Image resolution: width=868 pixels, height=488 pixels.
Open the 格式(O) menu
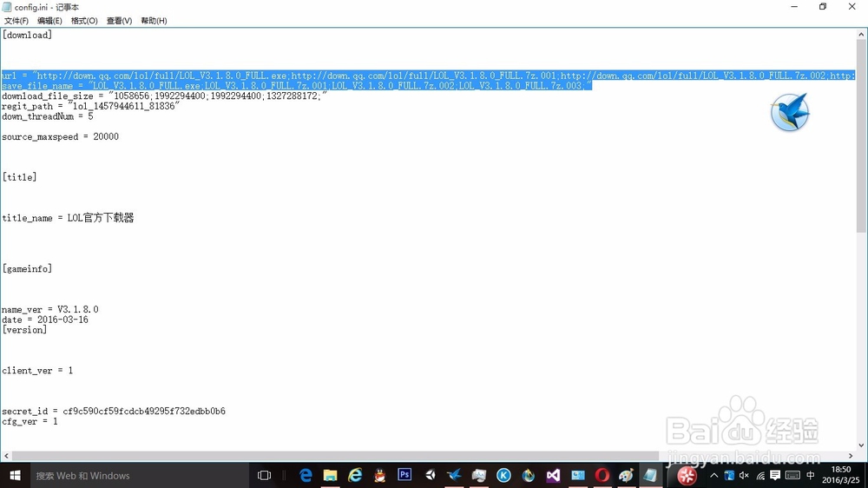click(84, 21)
